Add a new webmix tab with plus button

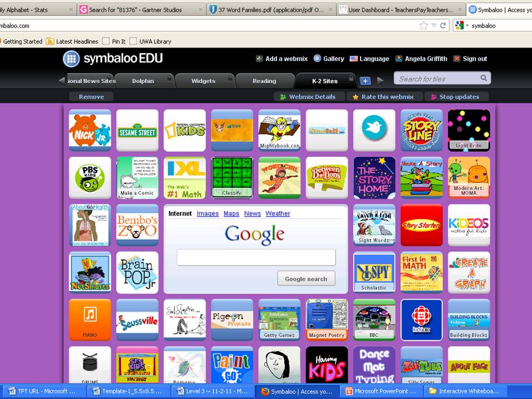[365, 81]
